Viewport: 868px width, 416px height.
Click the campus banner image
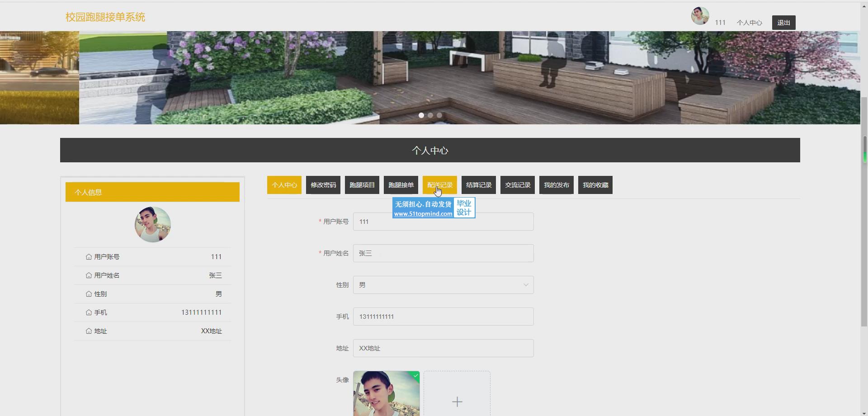(430, 78)
